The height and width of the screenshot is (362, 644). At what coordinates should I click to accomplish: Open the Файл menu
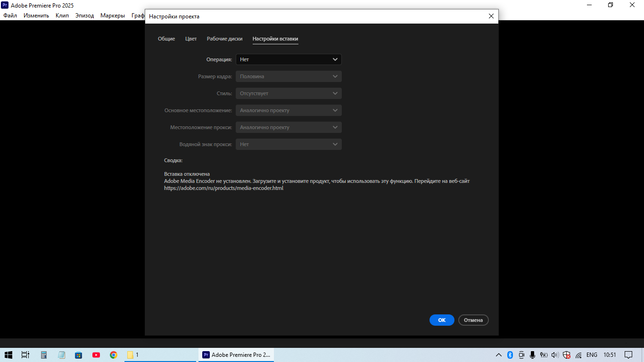pyautogui.click(x=10, y=16)
